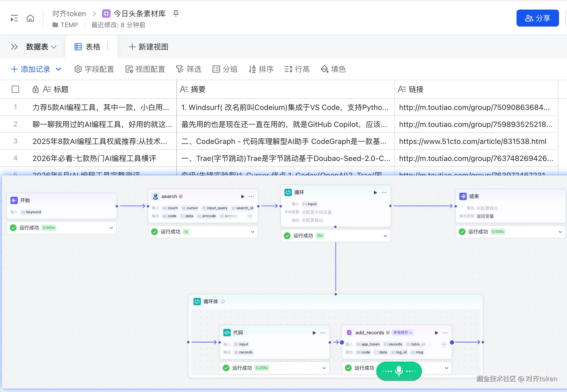The image size is (567, 392).
Task: Open the TEMP folder
Action: coord(65,25)
